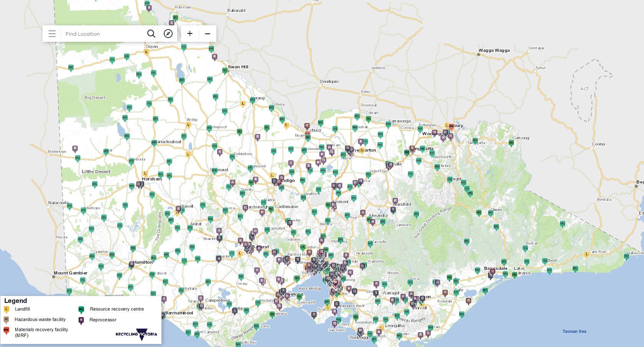Zoom out using the minus button
The width and height of the screenshot is (644, 347).
(x=208, y=34)
